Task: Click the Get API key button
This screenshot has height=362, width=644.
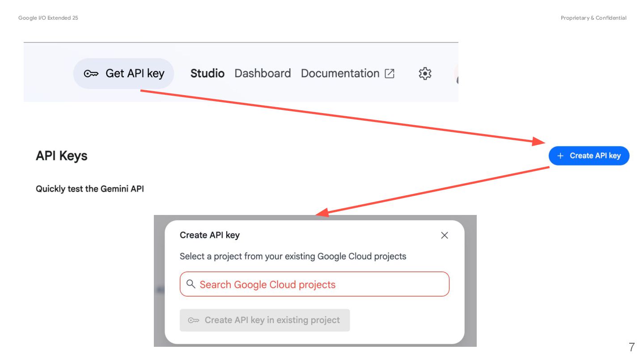Action: pos(123,73)
